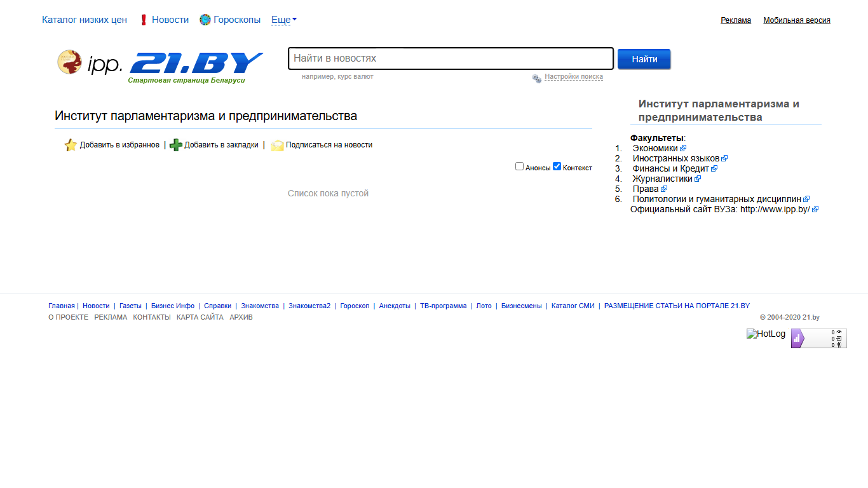Open the Экономики faculty link
The width and height of the screenshot is (868, 488).
(x=655, y=148)
